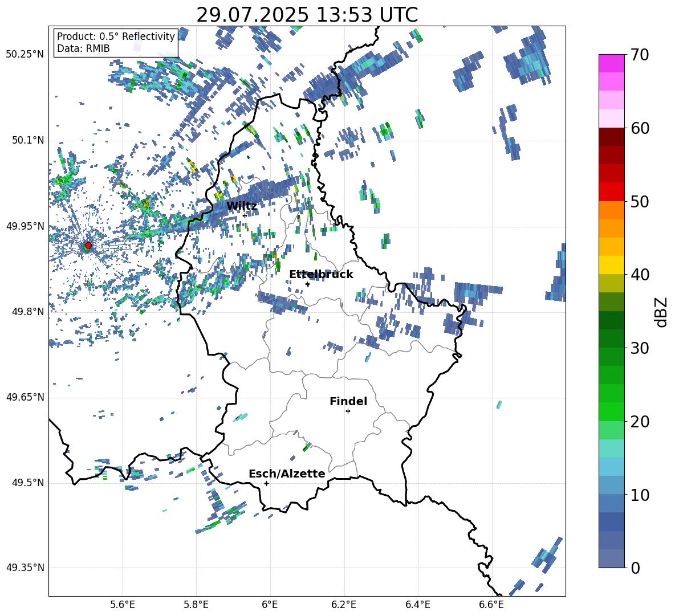
Task: Click the 49.5°N latitude label
Action: point(29,483)
